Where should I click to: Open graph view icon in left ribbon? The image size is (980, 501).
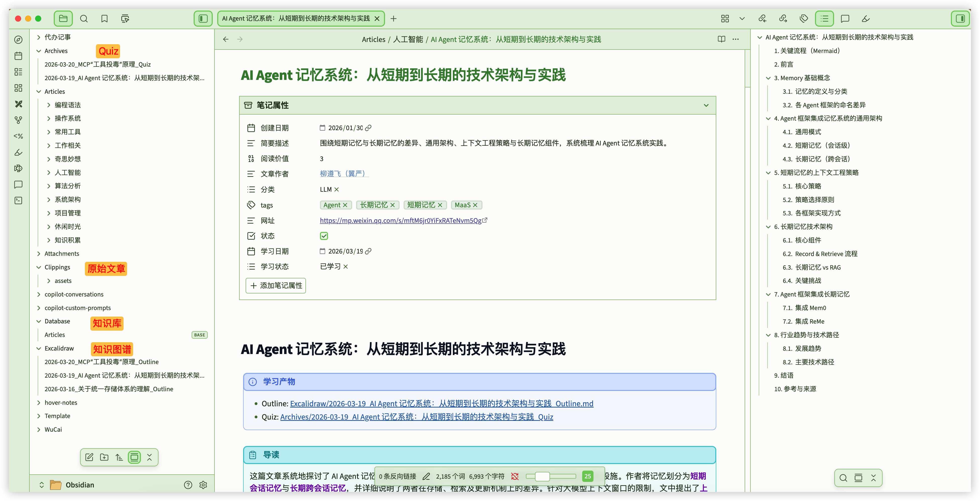[x=18, y=120]
